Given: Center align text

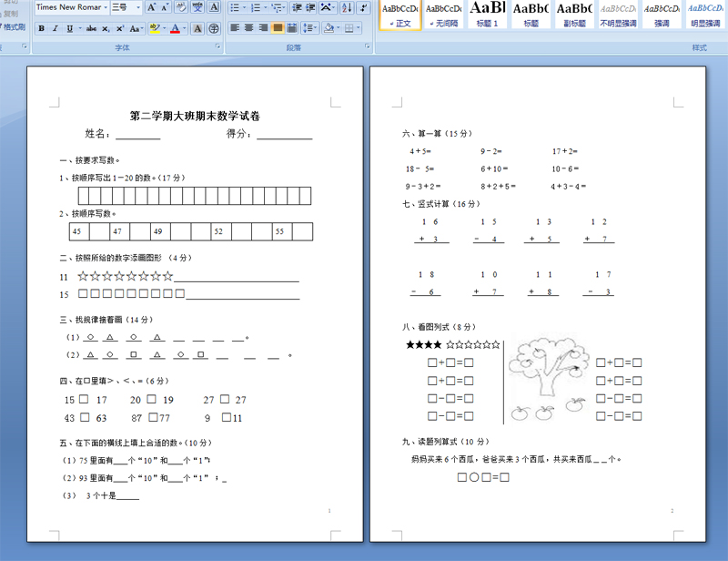Looking at the screenshot, I should click(249, 28).
